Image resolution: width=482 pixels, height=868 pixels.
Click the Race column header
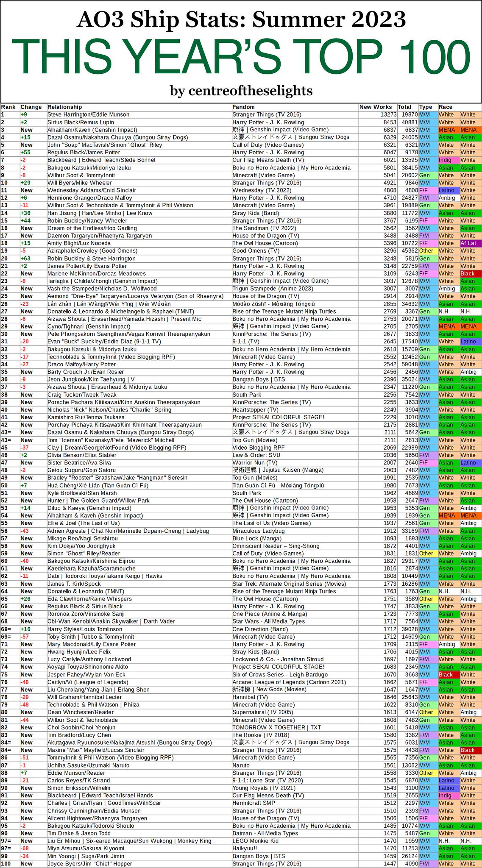point(446,107)
